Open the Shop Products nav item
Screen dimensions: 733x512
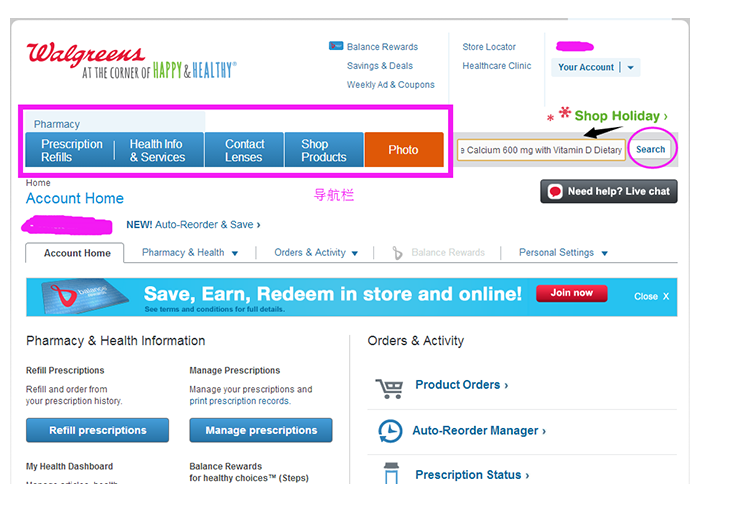tap(324, 150)
